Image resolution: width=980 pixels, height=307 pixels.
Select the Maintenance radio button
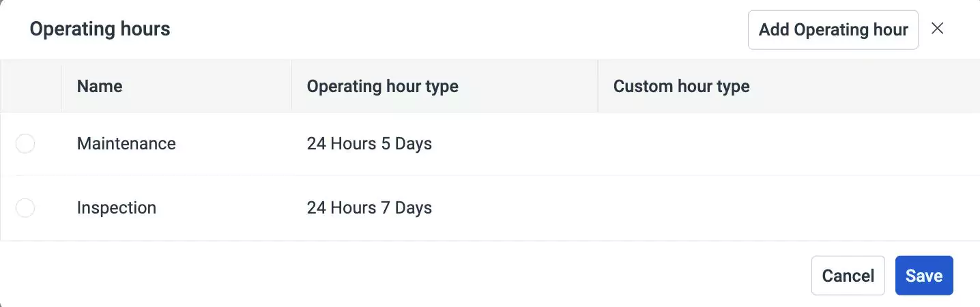tap(25, 144)
